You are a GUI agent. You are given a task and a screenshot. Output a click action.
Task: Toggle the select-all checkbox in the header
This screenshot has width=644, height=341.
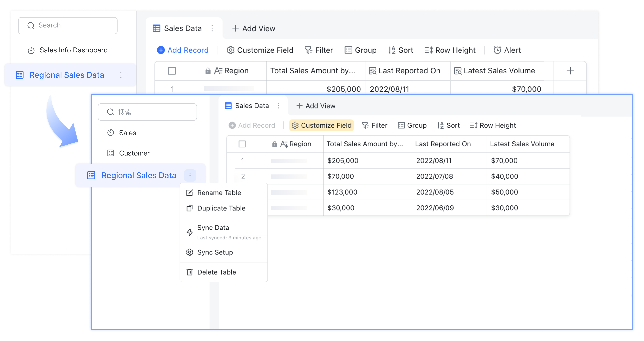242,144
